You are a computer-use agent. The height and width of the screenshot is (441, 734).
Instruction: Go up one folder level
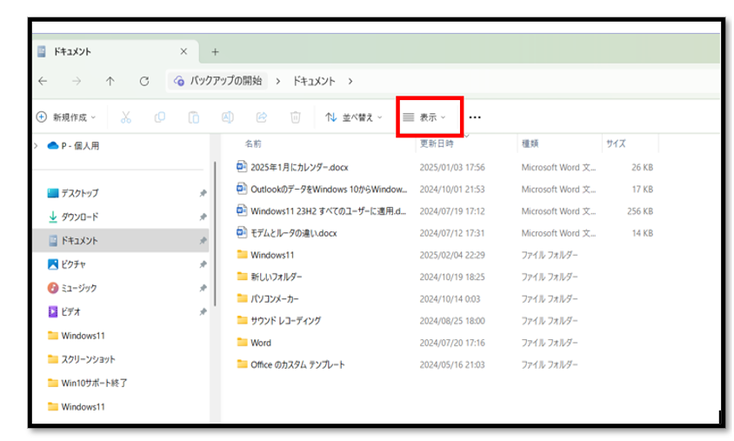tap(110, 81)
